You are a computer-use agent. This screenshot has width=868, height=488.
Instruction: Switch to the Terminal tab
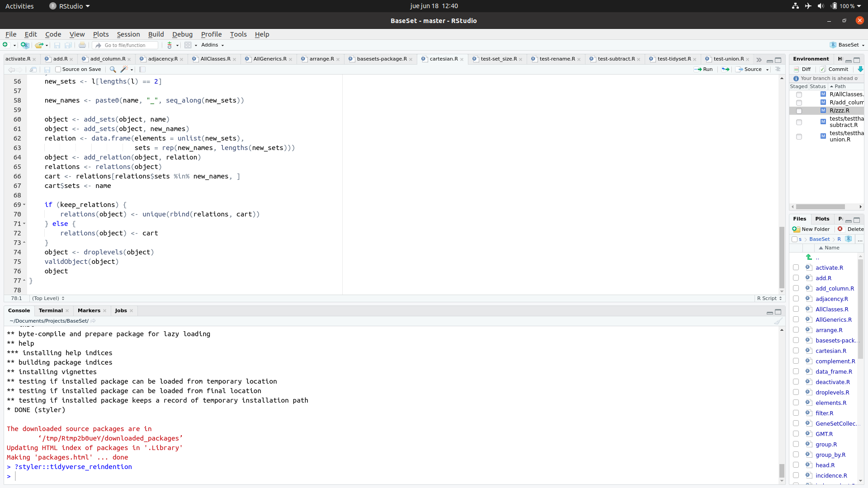pos(51,310)
